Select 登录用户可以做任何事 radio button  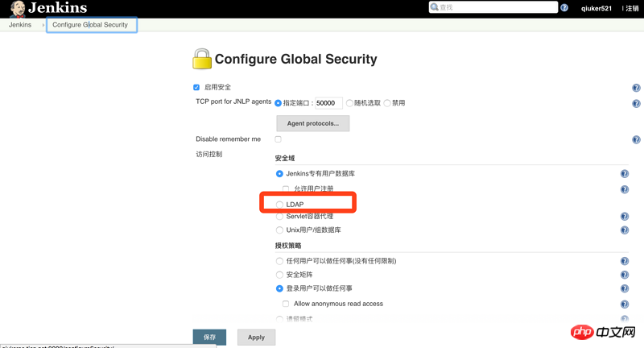point(279,288)
